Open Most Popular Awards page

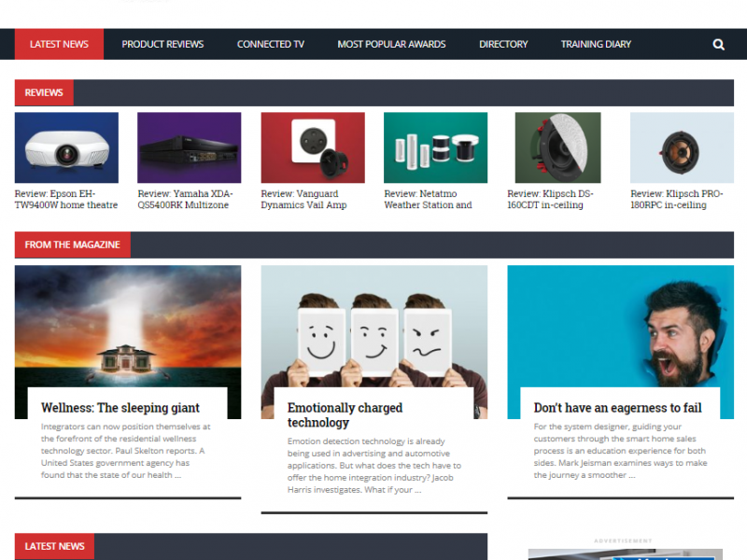[391, 44]
